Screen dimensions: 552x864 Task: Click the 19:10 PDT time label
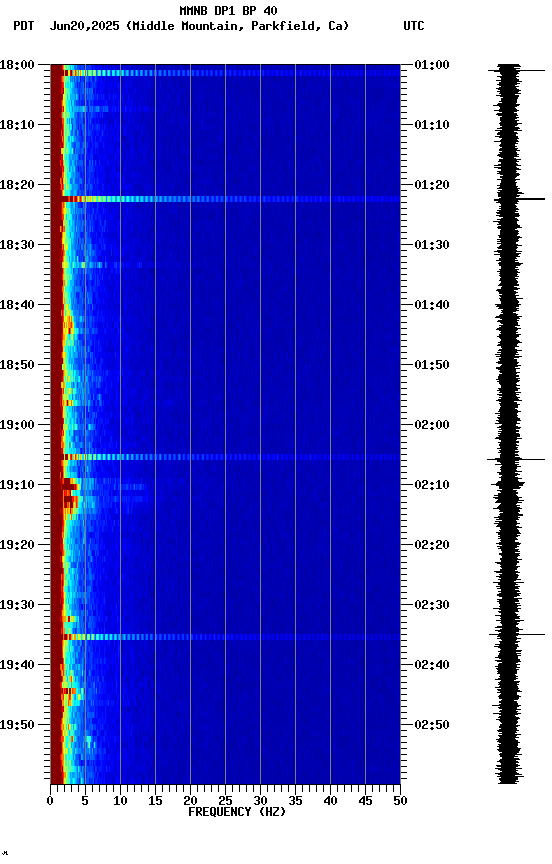pyautogui.click(x=17, y=485)
